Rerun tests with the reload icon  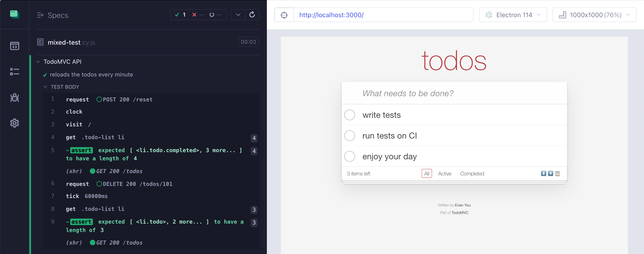click(x=252, y=14)
